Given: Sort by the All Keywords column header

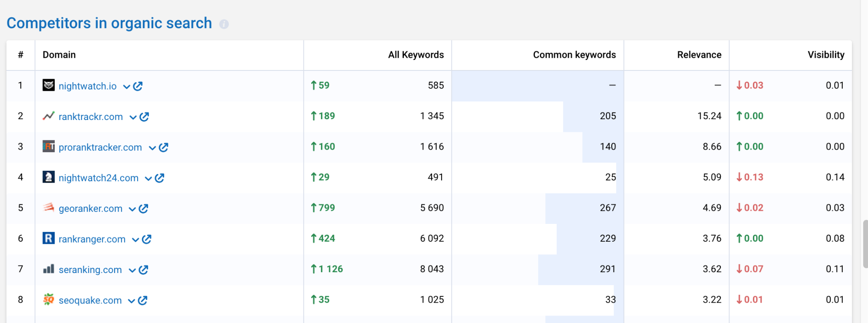Looking at the screenshot, I should pos(416,55).
